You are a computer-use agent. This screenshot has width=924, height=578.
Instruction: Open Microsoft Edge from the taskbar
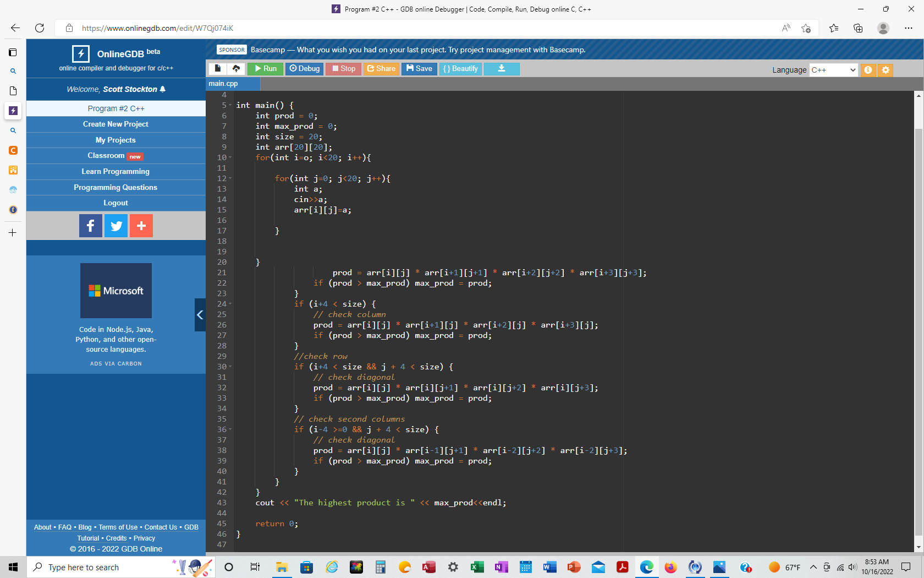646,567
